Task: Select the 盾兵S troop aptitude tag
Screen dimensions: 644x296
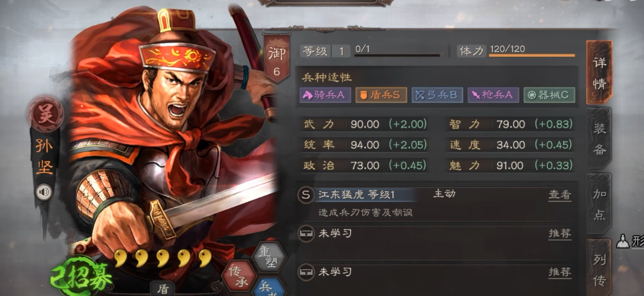Action: (381, 95)
